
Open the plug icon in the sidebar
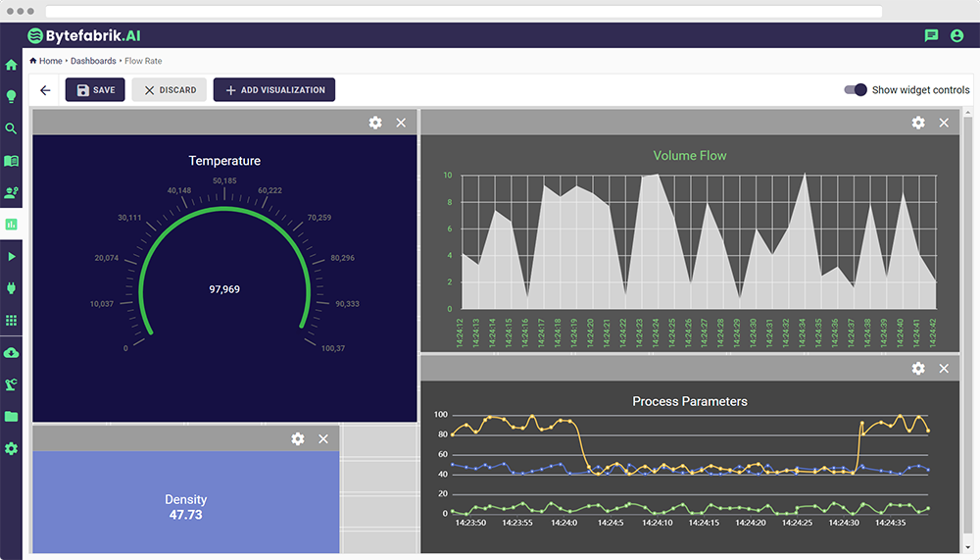point(12,288)
